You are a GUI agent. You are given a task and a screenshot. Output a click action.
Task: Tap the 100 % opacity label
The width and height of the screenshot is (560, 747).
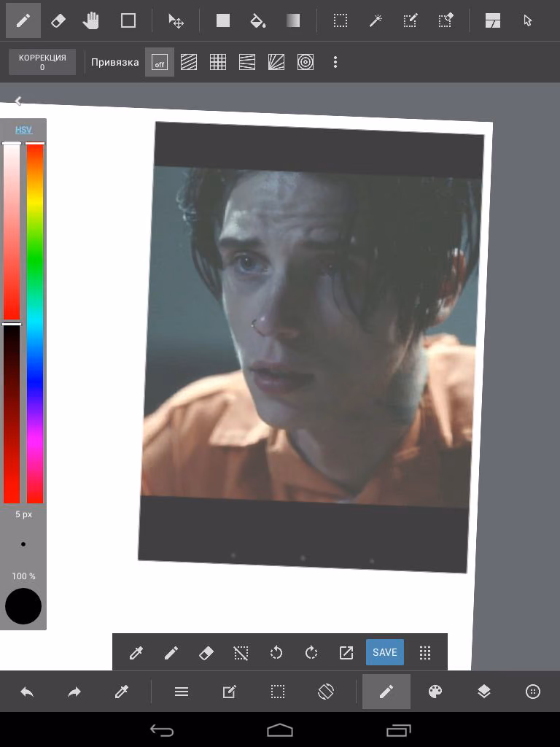(23, 576)
